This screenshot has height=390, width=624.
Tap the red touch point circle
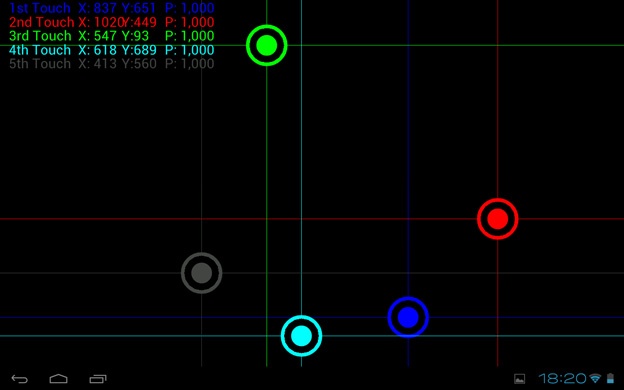pyautogui.click(x=497, y=219)
